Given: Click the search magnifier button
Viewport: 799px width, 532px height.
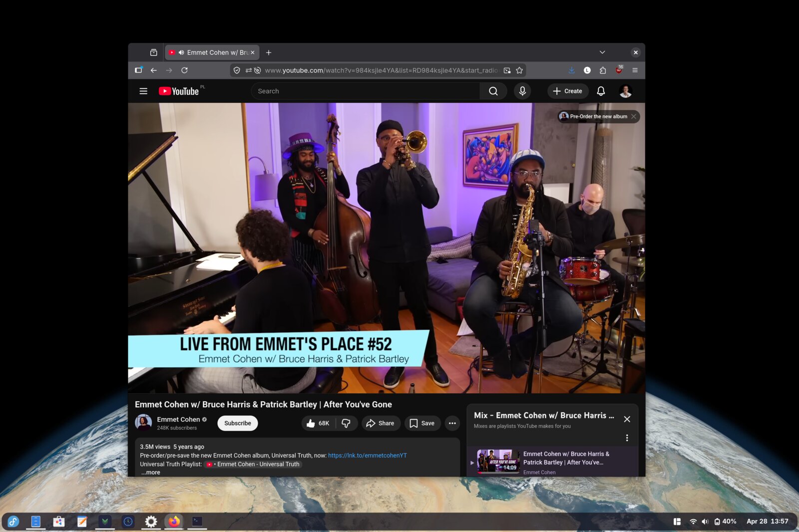Looking at the screenshot, I should click(493, 91).
